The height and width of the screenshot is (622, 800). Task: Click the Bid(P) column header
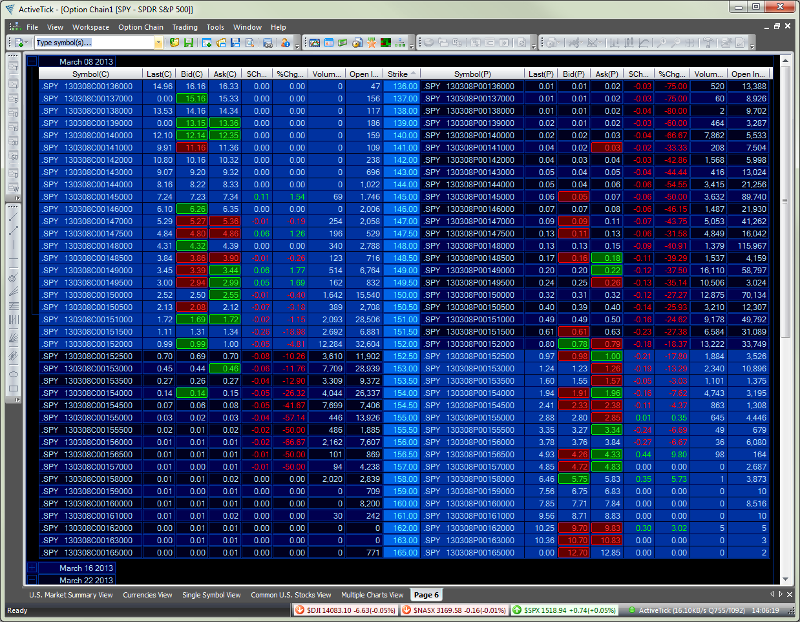pyautogui.click(x=574, y=74)
